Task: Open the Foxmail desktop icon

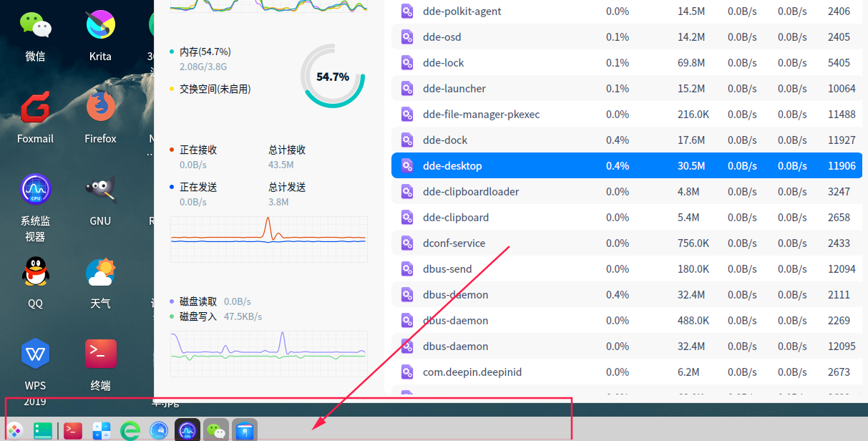Action: click(35, 107)
